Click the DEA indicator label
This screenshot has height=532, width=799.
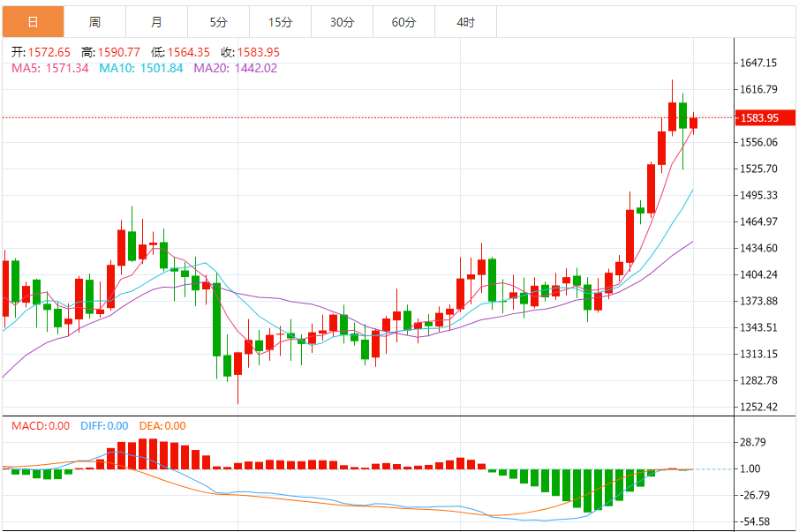coord(162,426)
